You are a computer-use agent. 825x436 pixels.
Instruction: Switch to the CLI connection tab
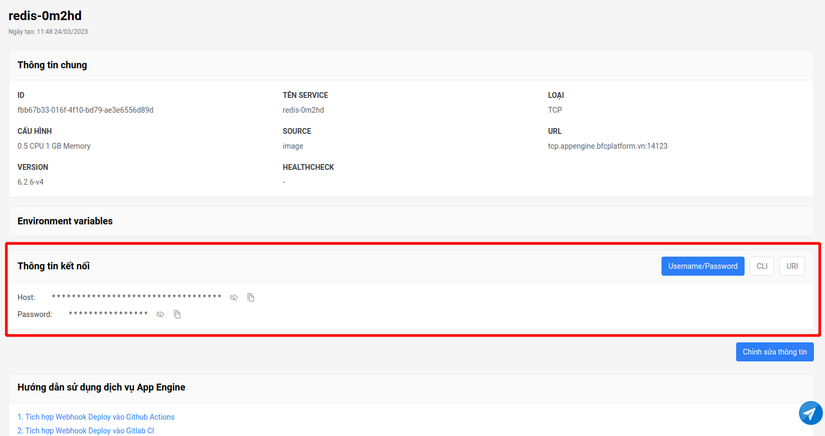coord(762,266)
